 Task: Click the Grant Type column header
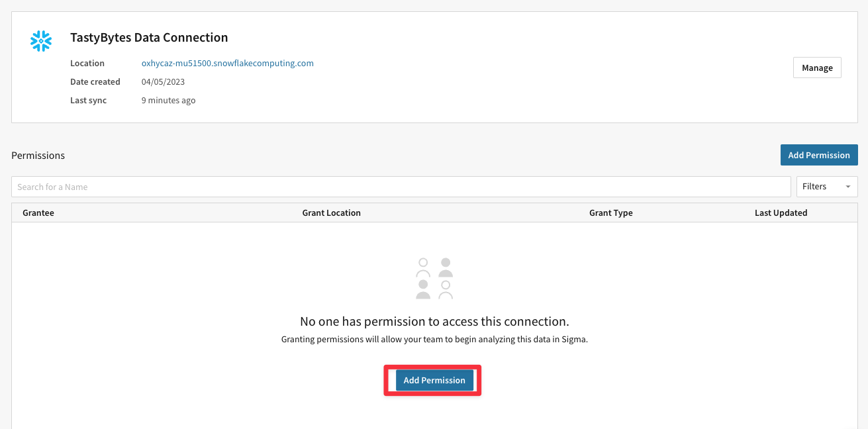click(610, 213)
